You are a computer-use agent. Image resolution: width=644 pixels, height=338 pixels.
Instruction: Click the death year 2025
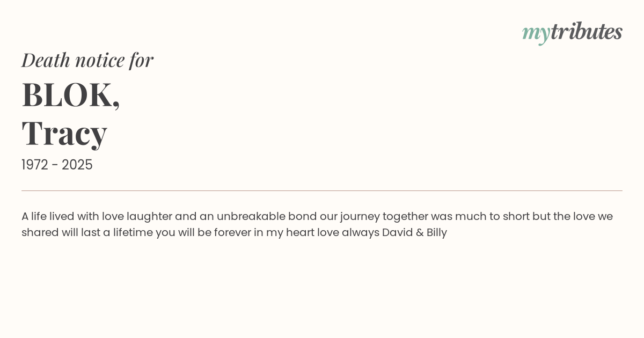[x=77, y=165]
